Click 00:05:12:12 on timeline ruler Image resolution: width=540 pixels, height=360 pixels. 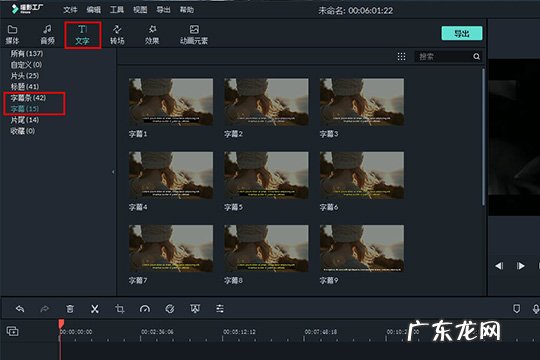[x=239, y=332]
